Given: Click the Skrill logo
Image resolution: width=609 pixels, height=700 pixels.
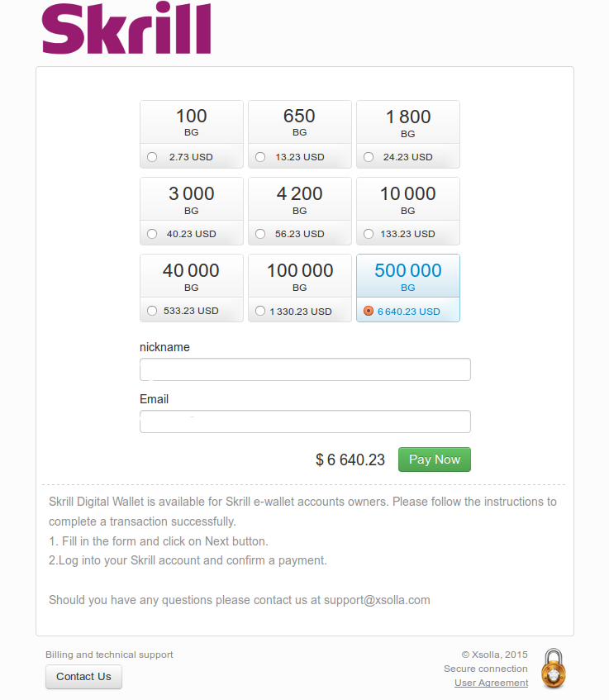Looking at the screenshot, I should 126,30.
